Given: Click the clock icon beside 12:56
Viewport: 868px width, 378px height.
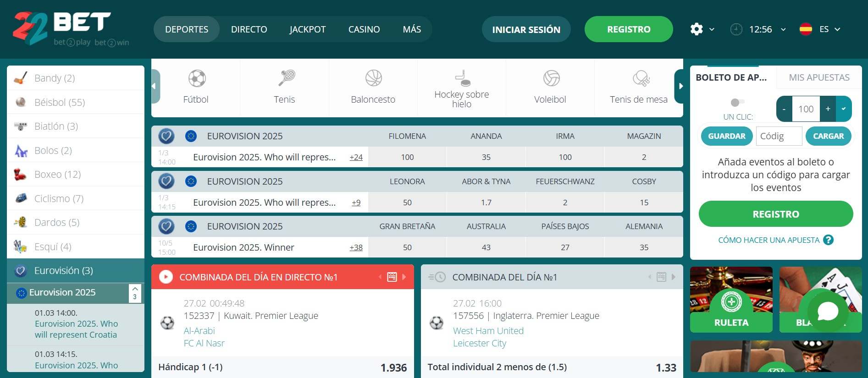Looking at the screenshot, I should [736, 29].
